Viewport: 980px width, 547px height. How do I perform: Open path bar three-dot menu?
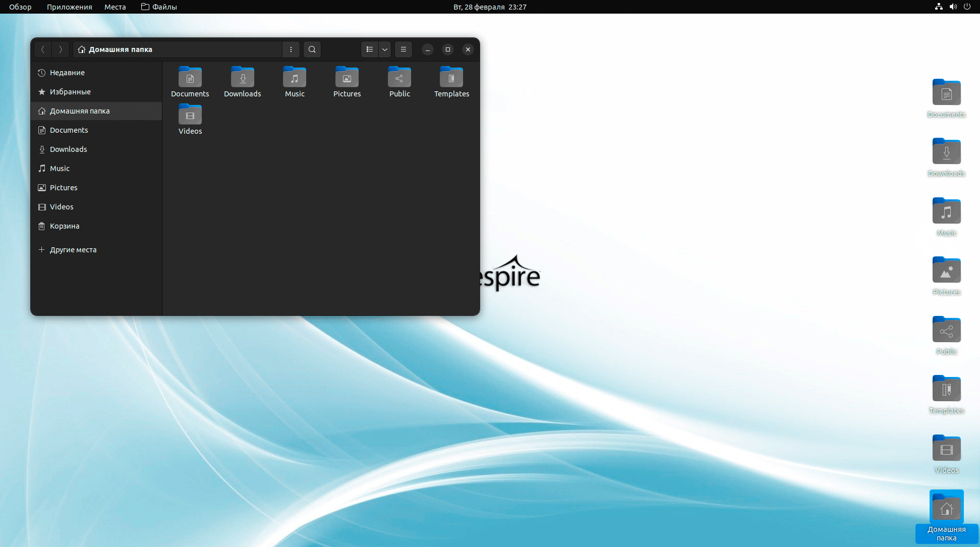click(291, 49)
